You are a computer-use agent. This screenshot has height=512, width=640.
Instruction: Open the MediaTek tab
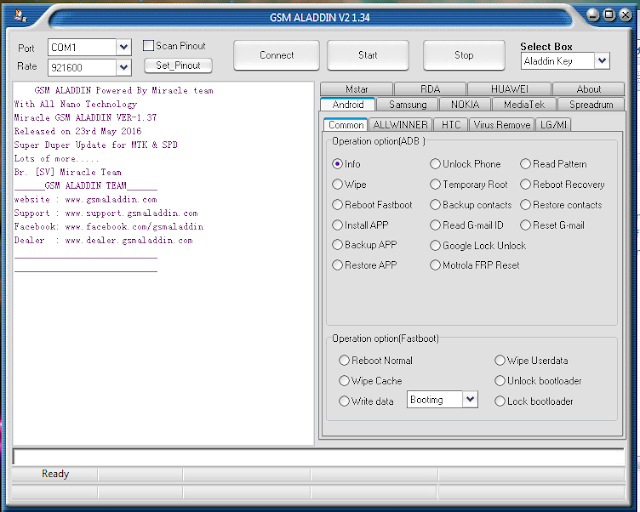click(524, 105)
